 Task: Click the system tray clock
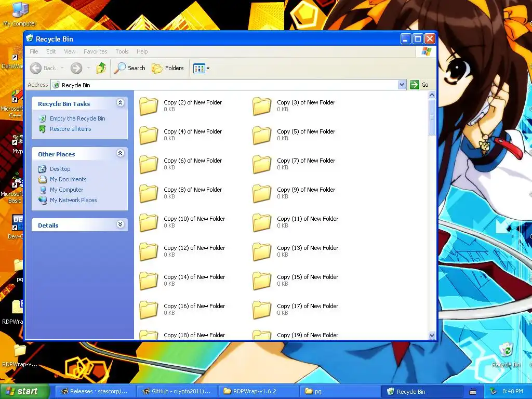[x=513, y=392]
